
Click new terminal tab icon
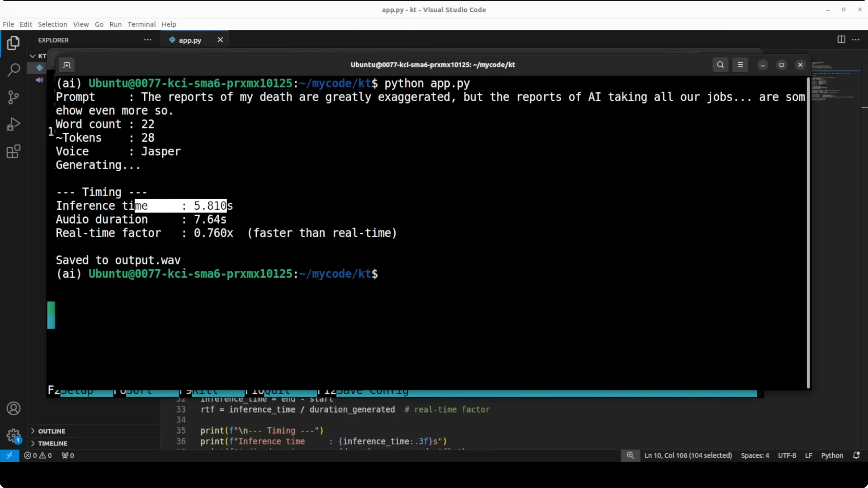(67, 65)
